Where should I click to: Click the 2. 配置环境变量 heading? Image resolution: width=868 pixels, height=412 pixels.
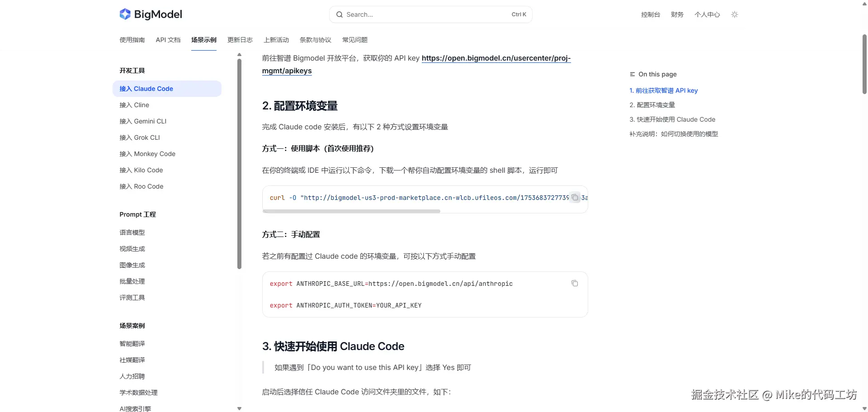coord(300,106)
